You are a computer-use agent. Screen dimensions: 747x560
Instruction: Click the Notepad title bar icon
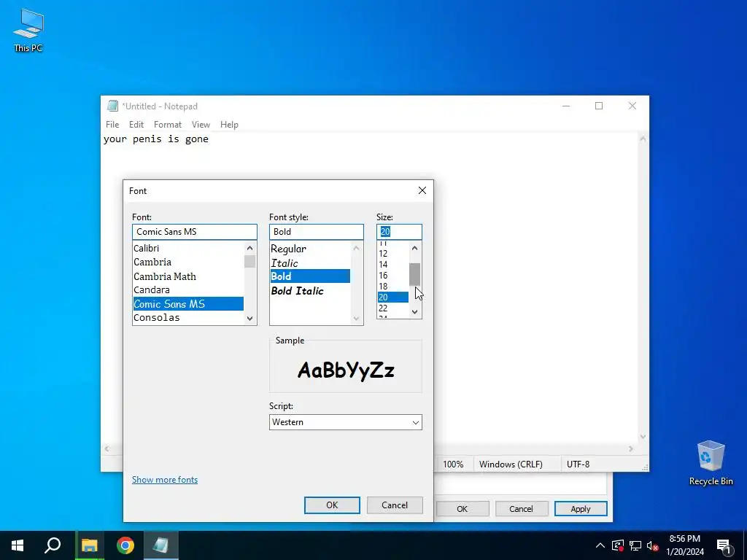point(112,106)
